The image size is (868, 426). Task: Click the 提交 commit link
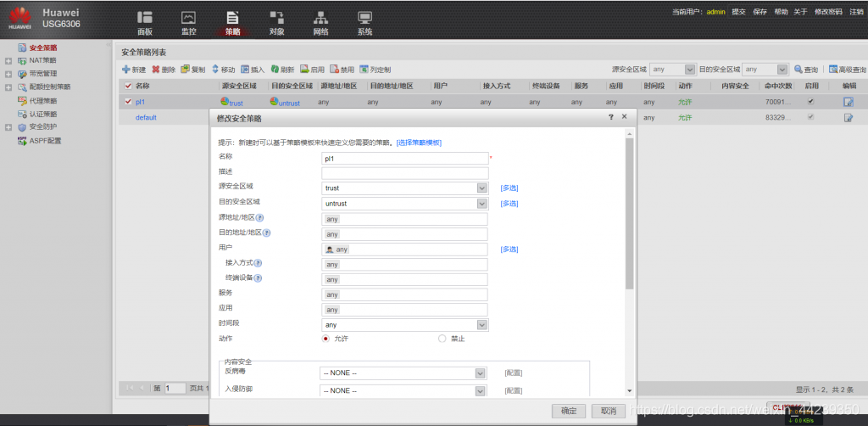(x=738, y=12)
